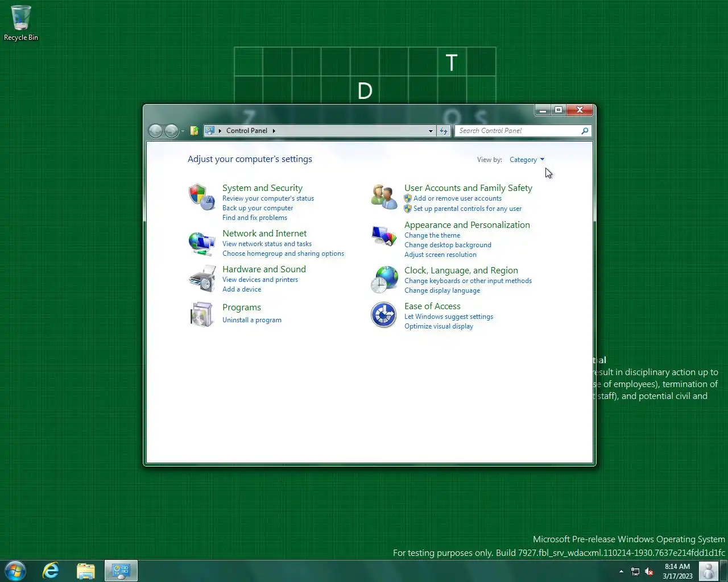Expand the arrow after Control Panel breadcrumb
This screenshot has width=728, height=582.
click(274, 131)
